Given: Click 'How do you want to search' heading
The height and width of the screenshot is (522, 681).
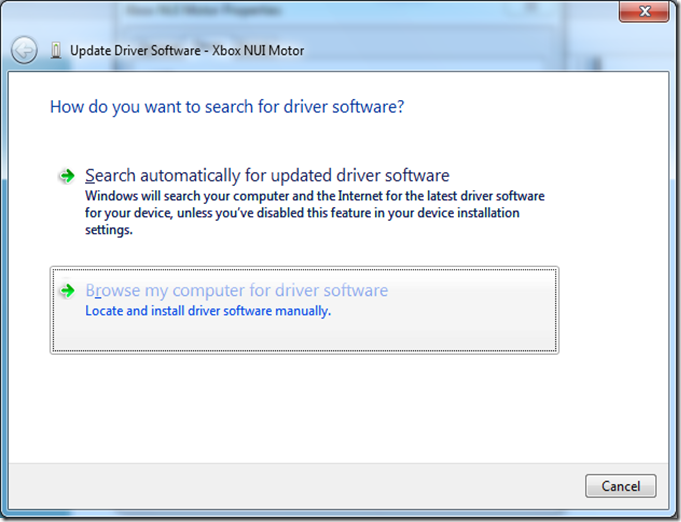Looking at the screenshot, I should pos(227,107).
